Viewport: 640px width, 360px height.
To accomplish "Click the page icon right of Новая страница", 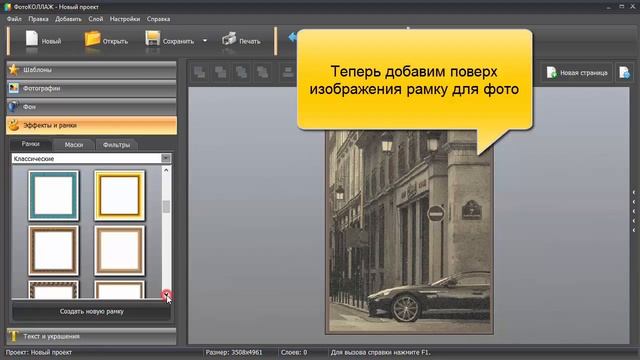I will pyautogui.click(x=624, y=73).
